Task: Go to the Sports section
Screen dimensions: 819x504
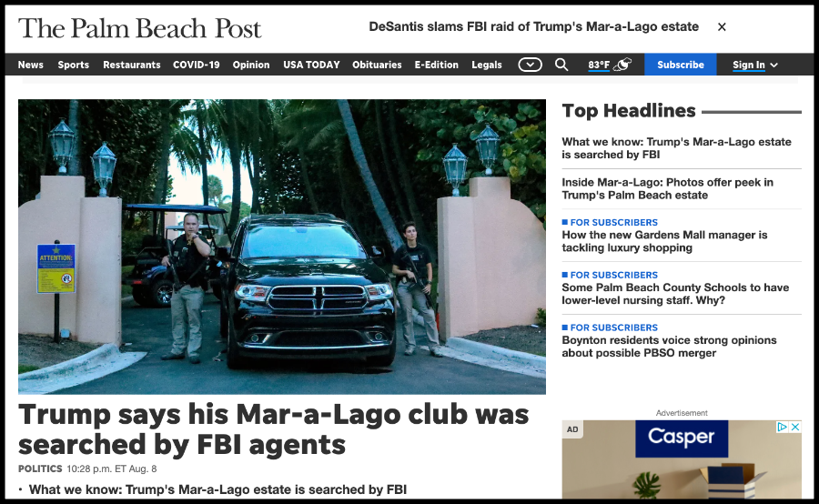Action: pyautogui.click(x=73, y=65)
